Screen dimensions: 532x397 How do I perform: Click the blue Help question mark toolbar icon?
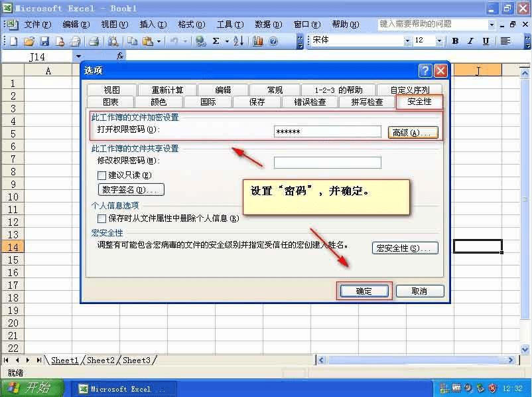tap(273, 41)
